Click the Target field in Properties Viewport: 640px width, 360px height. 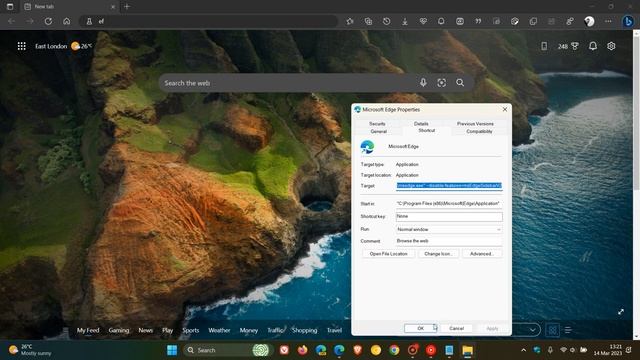click(449, 186)
